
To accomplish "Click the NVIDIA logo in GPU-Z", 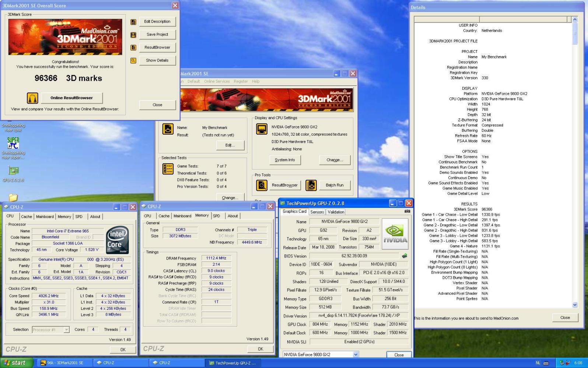I will (x=395, y=233).
